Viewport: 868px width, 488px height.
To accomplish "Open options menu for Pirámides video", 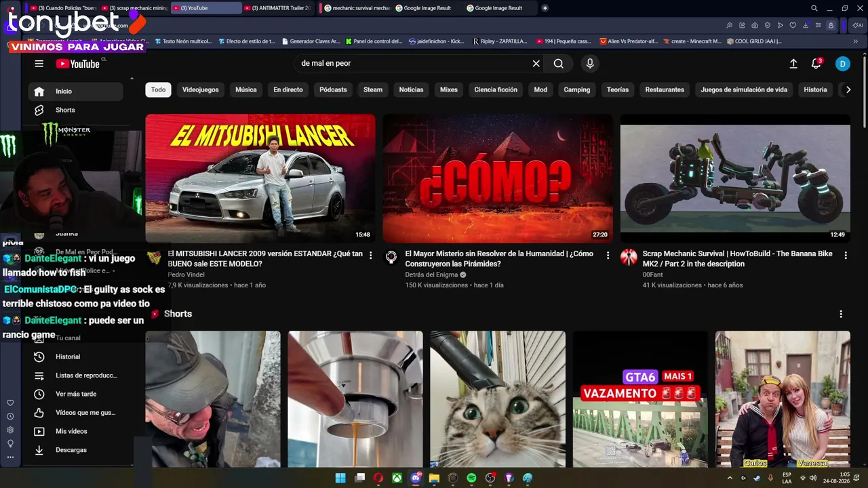I will [608, 255].
